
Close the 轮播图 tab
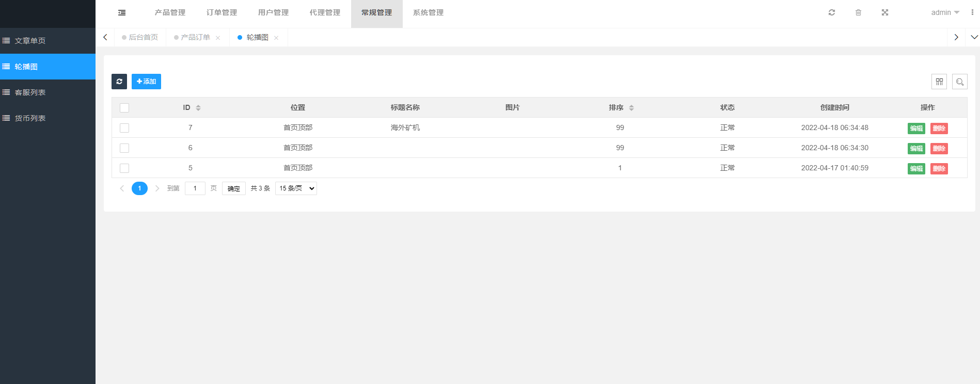276,38
